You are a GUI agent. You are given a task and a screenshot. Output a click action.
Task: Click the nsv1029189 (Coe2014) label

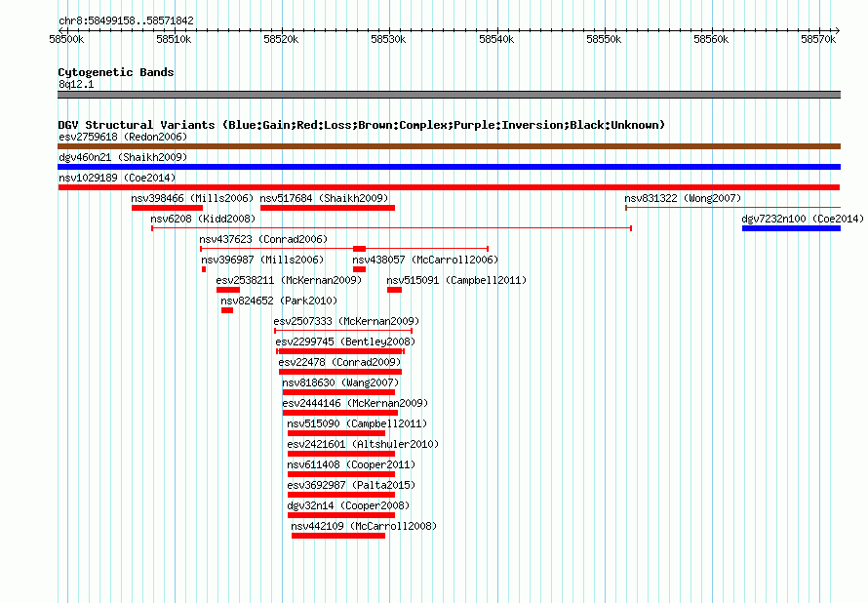click(x=117, y=178)
